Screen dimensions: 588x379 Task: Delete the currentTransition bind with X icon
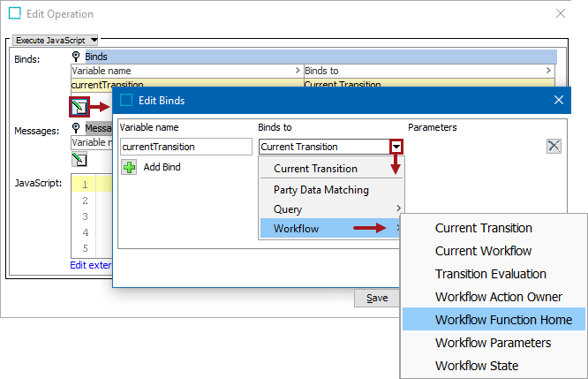tap(554, 147)
